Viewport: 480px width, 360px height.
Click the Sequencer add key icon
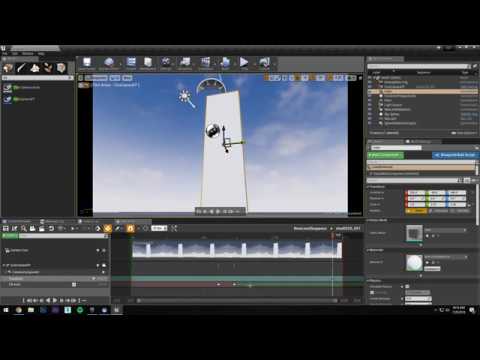click(97, 228)
